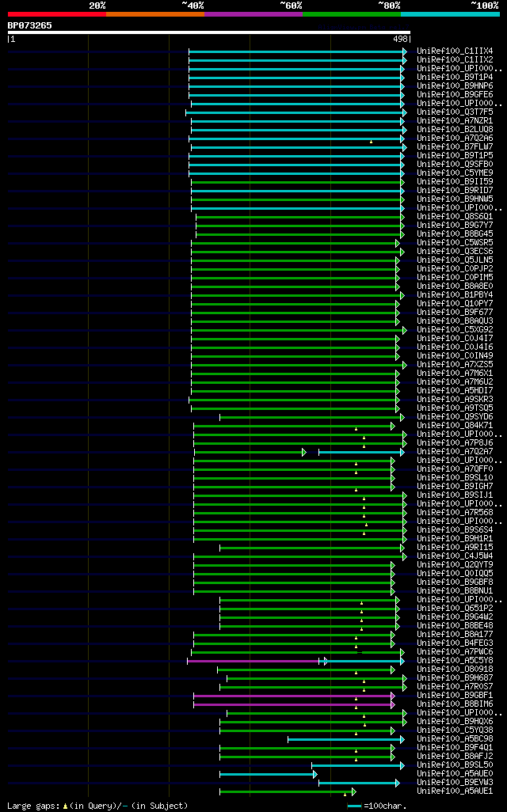Click the orange ~40% legend segment
Screen dimensions: 507x812
pyautogui.click(x=155, y=14)
